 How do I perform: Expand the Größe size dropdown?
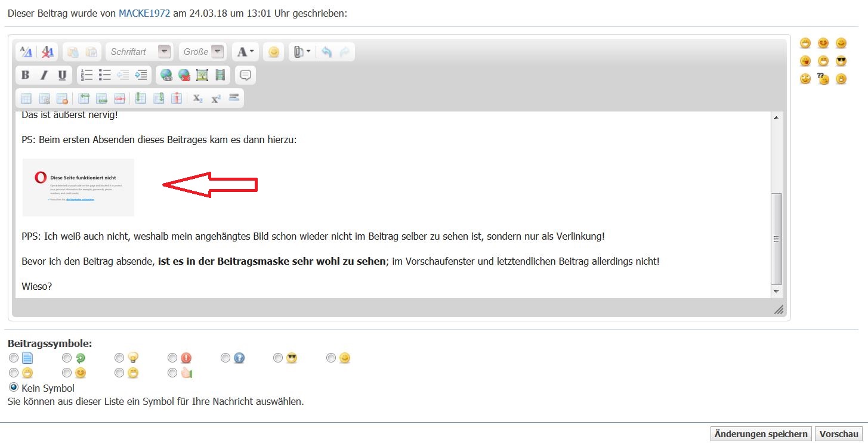(218, 52)
